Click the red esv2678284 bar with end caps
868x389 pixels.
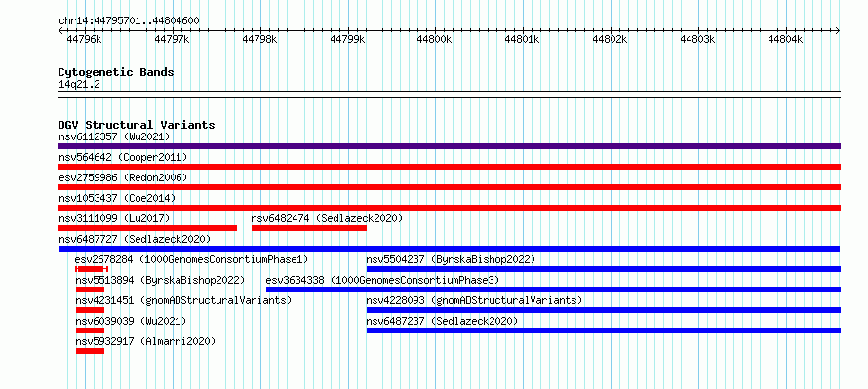pos(92,269)
